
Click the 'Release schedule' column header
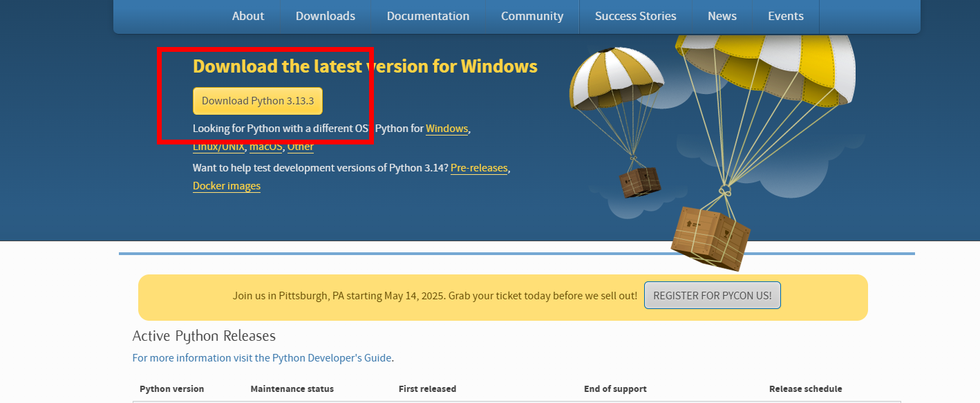[x=806, y=389]
